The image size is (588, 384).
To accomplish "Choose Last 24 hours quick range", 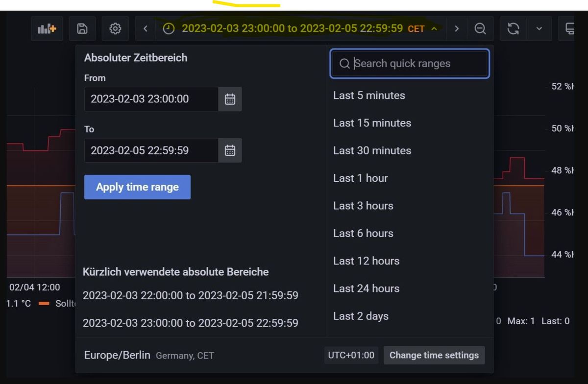I will point(366,288).
